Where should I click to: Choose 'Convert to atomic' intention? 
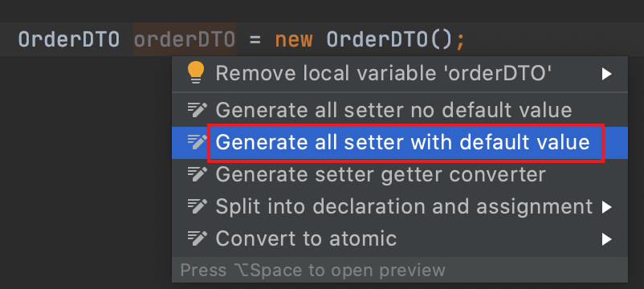(400, 239)
